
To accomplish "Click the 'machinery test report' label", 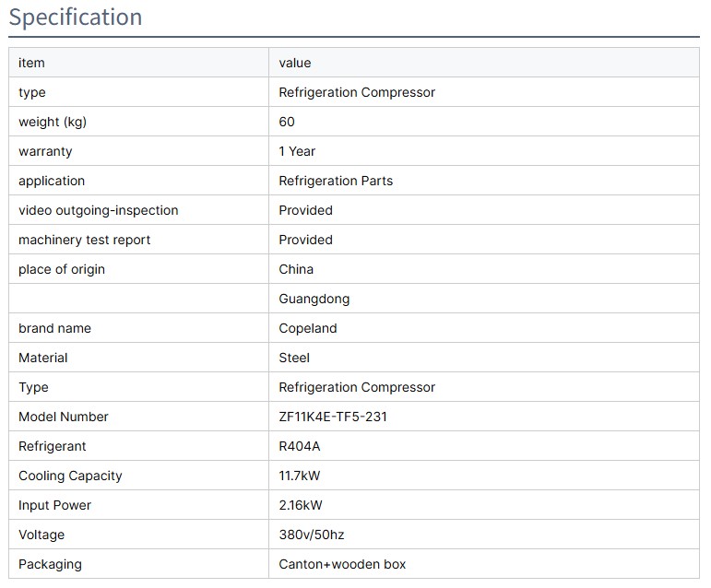I will [x=85, y=240].
